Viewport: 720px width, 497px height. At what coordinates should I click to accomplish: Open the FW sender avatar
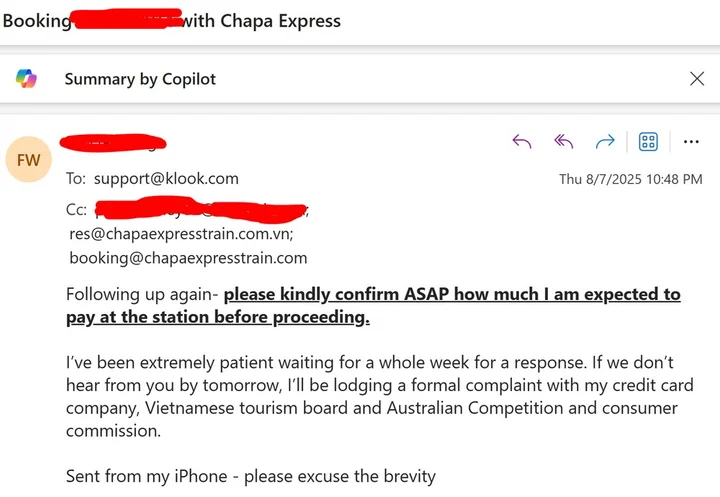[27, 159]
